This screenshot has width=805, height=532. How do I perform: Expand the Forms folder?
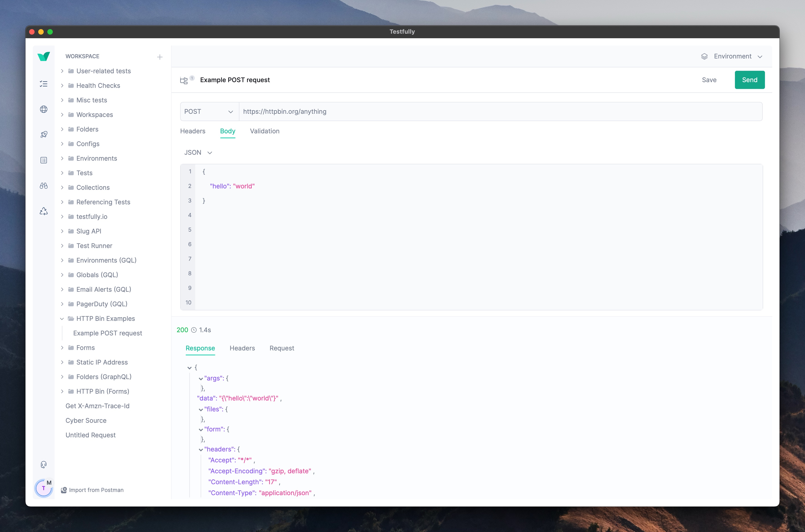point(62,348)
